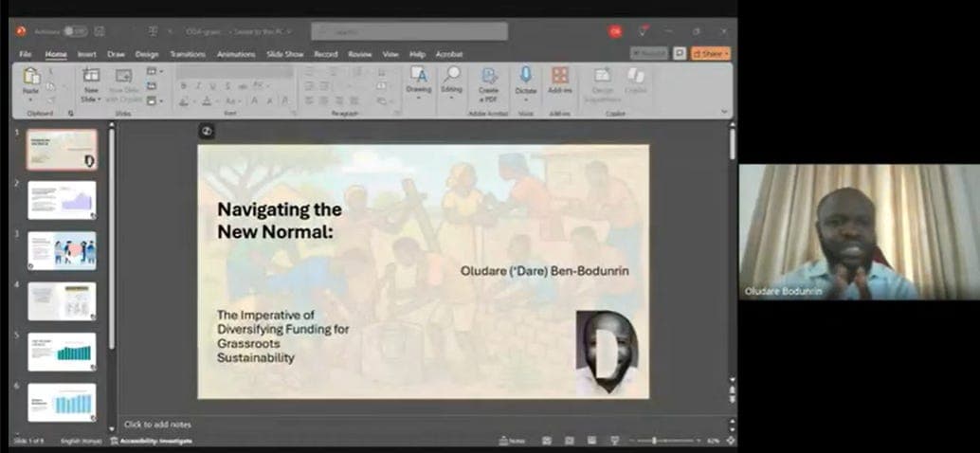Click the Paste icon in Clipboard group
Screen dimensions: 980x453
coord(31,77)
